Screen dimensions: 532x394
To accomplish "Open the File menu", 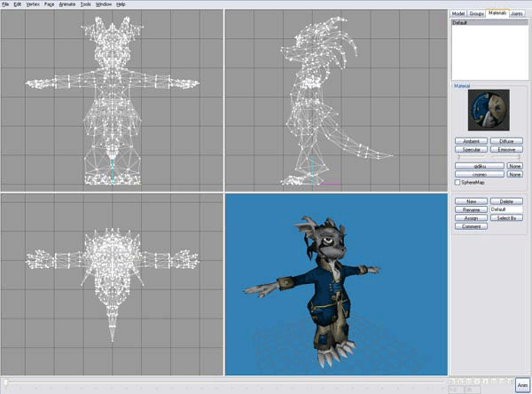I will tap(5, 4).
